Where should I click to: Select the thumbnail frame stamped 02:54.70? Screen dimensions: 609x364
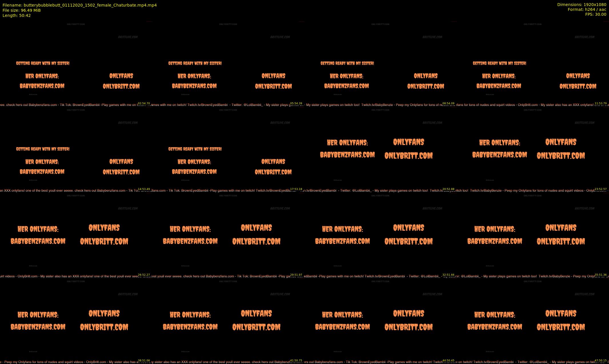76,64
